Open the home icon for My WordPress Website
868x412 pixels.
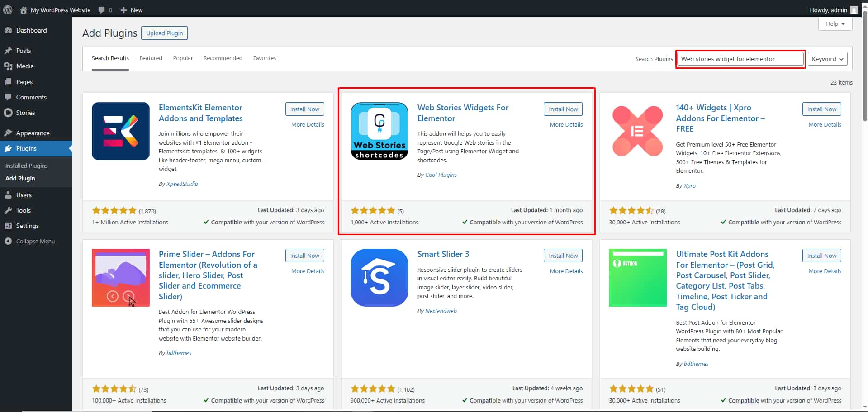coord(24,10)
